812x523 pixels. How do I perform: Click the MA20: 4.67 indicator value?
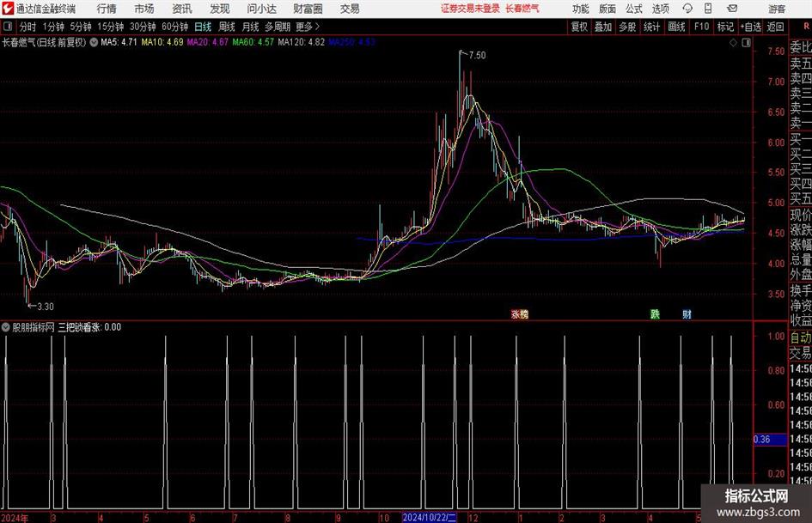click(207, 42)
